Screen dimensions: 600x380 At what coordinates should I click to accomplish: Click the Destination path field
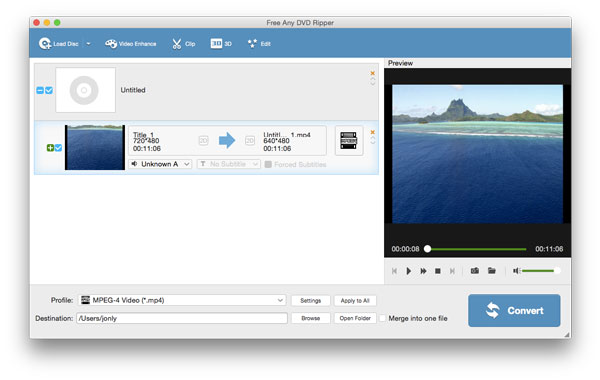point(182,318)
